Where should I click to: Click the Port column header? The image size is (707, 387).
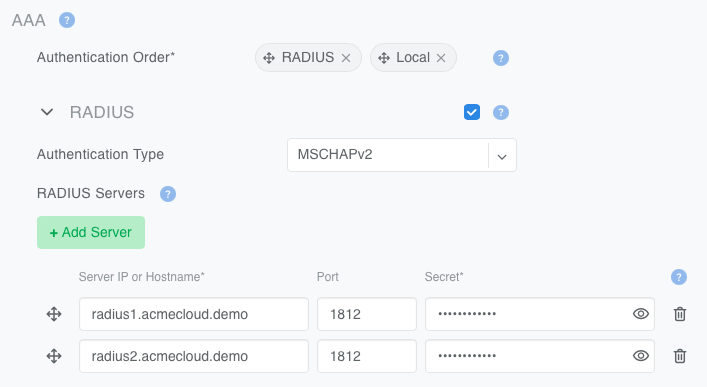pos(328,277)
